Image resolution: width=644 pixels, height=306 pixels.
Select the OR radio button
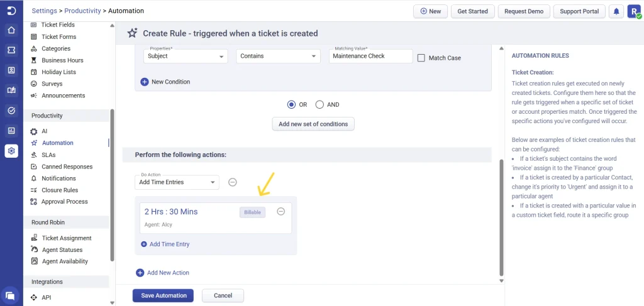tap(291, 105)
